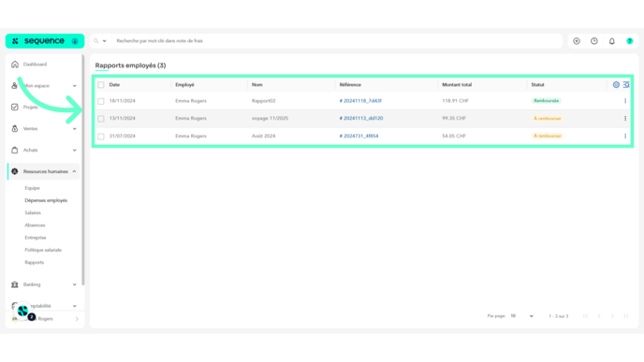Viewport: 644px width, 362px height.
Task: Click the Rapport02 name cell
Action: click(264, 101)
